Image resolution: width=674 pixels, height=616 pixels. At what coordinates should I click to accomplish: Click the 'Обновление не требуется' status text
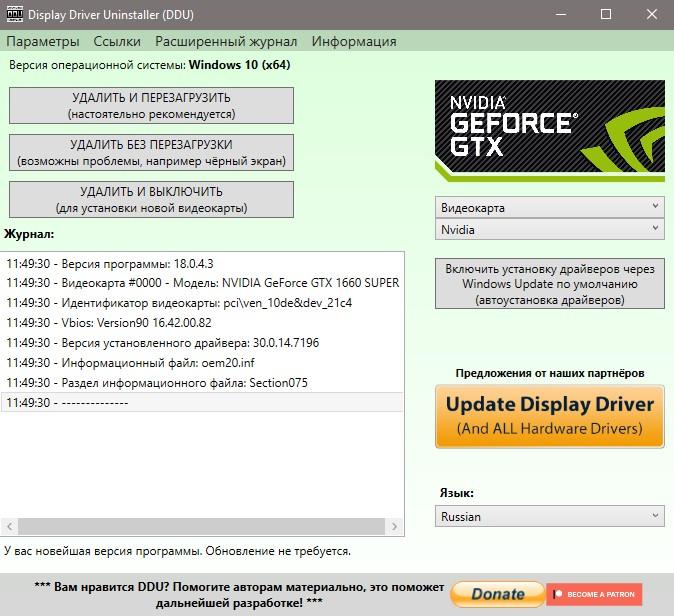[278, 551]
